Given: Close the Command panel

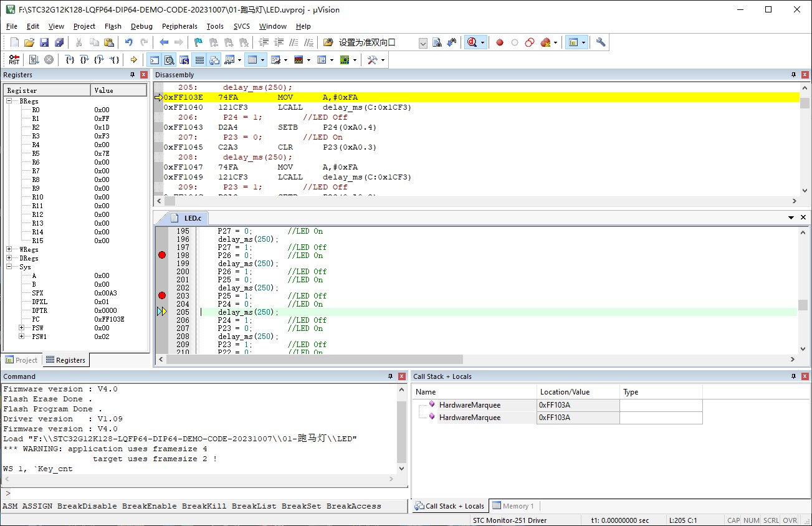Looking at the screenshot, I should 402,376.
